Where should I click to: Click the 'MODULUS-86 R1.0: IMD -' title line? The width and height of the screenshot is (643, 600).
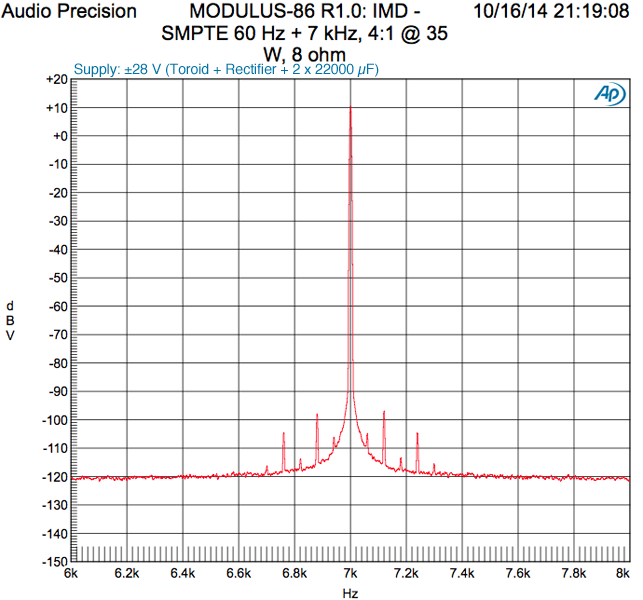305,11
